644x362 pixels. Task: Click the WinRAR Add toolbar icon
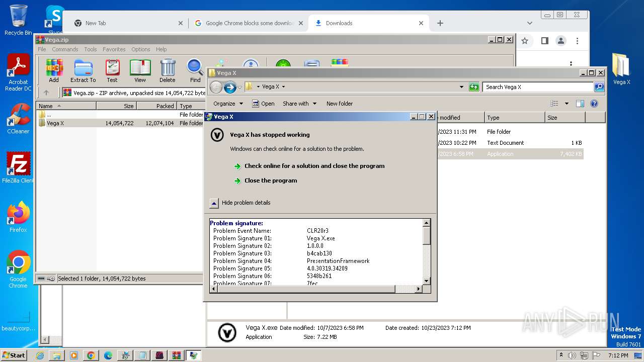point(54,70)
